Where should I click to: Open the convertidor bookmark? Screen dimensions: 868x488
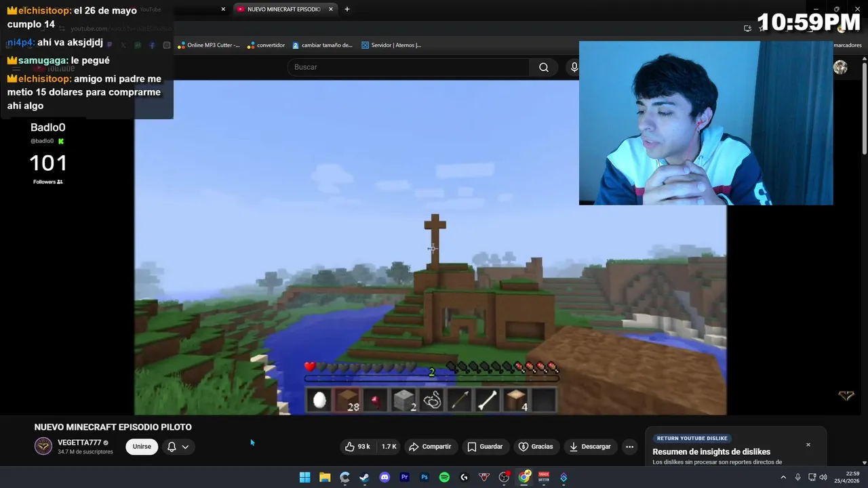[x=266, y=45]
